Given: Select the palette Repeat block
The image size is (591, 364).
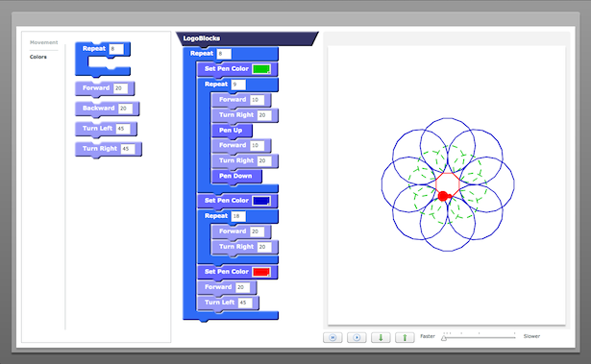Looking at the screenshot, I should point(103,59).
